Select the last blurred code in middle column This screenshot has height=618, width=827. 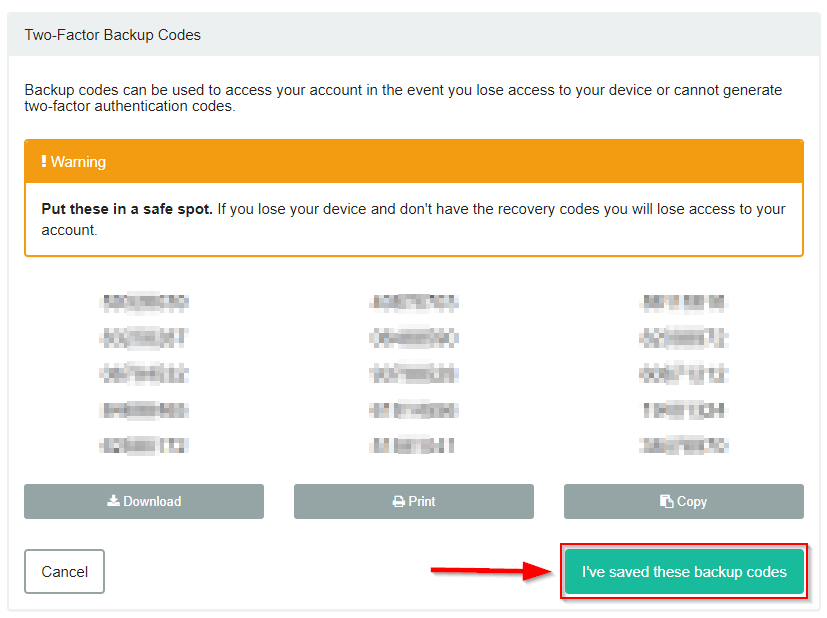(412, 446)
